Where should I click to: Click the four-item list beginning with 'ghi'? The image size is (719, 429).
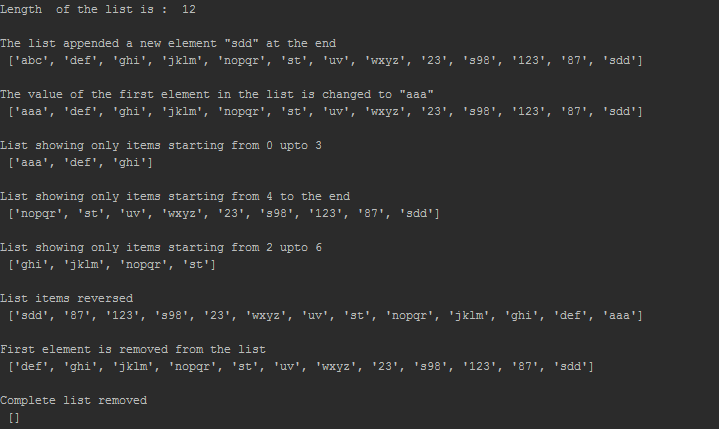(111, 264)
